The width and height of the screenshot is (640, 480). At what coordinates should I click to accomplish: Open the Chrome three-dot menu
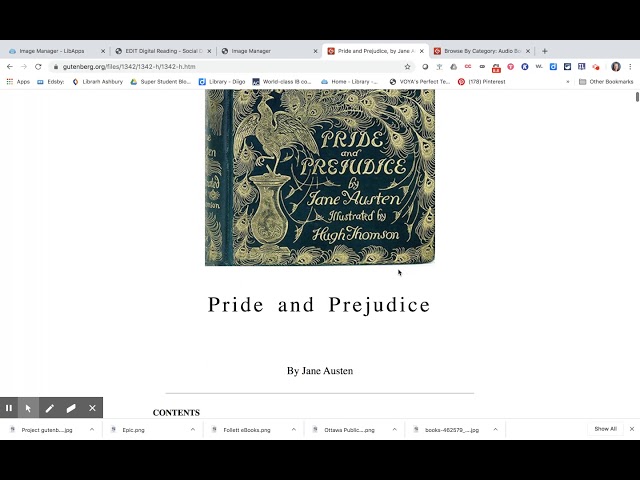point(630,67)
